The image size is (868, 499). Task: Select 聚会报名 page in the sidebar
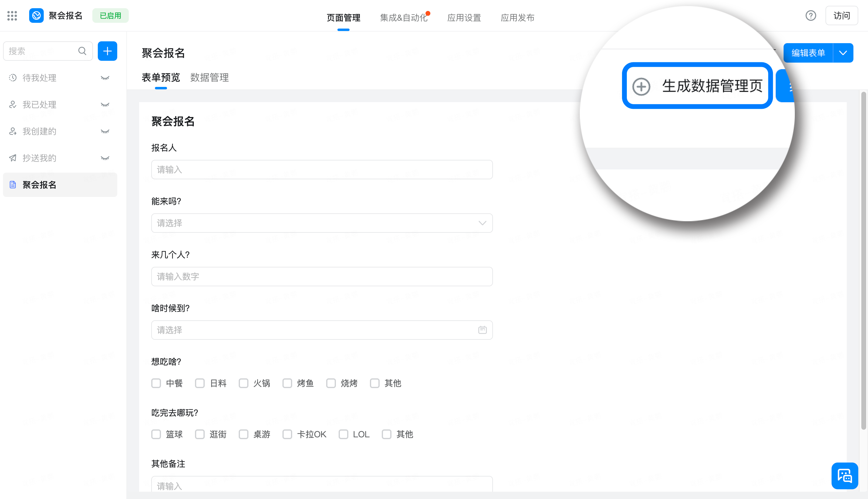tap(60, 185)
